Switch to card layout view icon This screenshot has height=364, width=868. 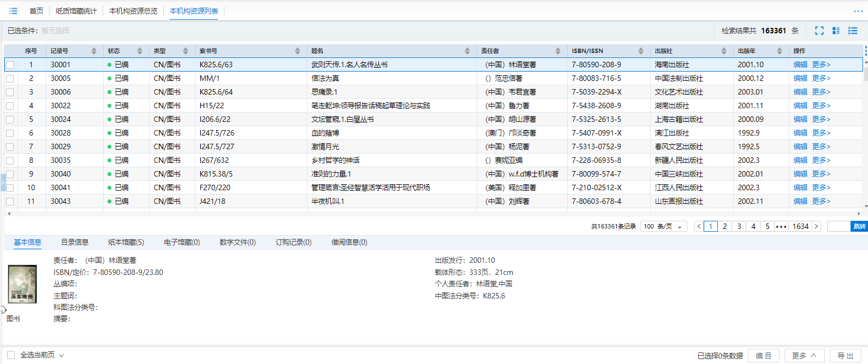tap(836, 31)
